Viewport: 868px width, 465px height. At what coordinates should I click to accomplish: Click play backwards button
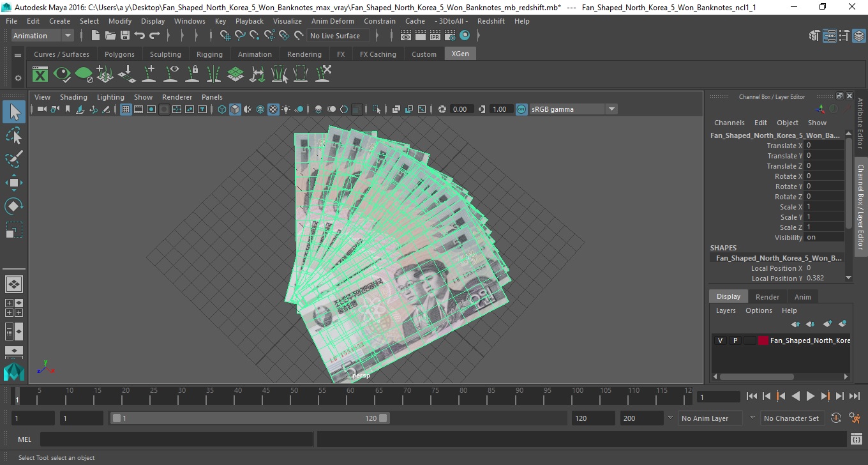[x=795, y=397]
